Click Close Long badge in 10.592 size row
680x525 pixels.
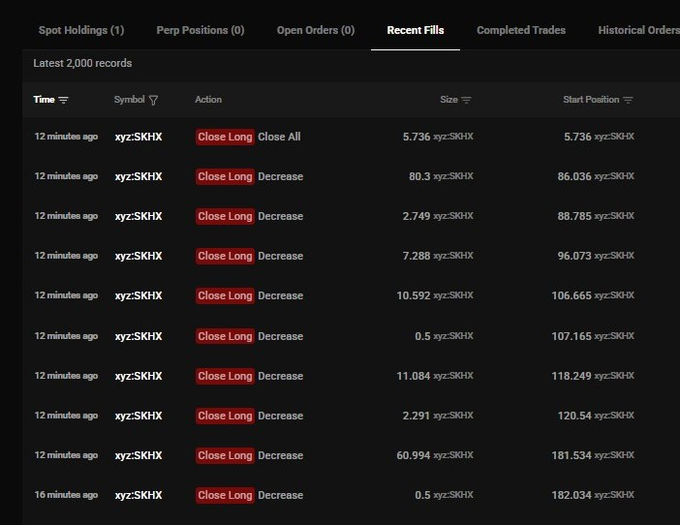pos(225,296)
